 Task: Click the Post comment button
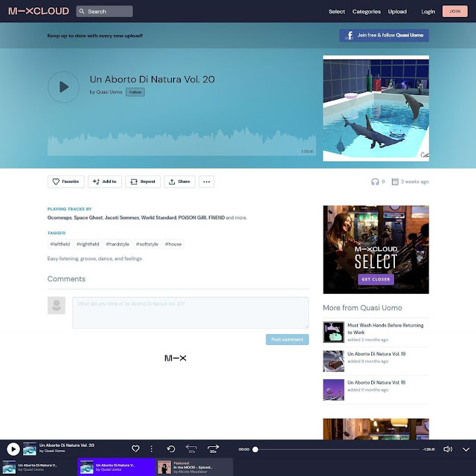tap(287, 339)
